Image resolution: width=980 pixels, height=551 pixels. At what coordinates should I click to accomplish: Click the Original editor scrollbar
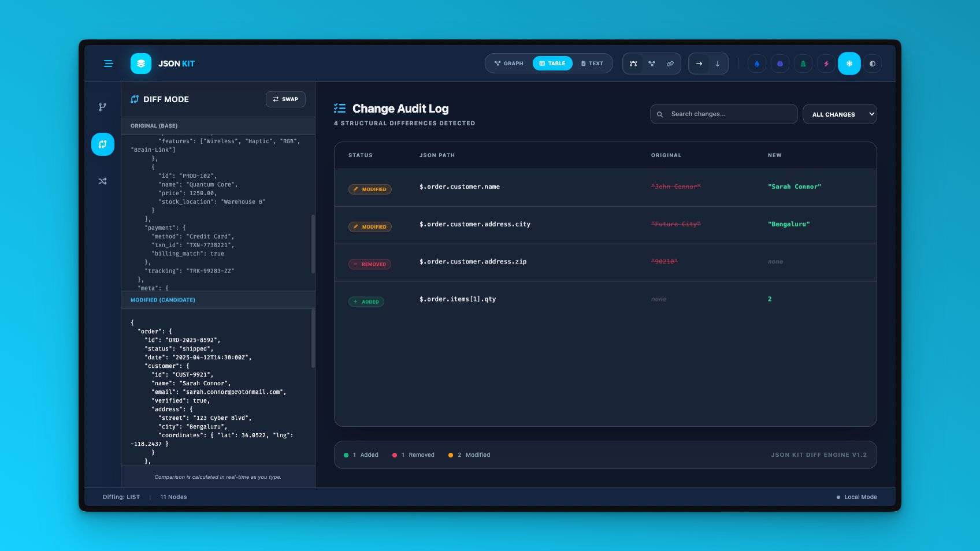tap(313, 244)
